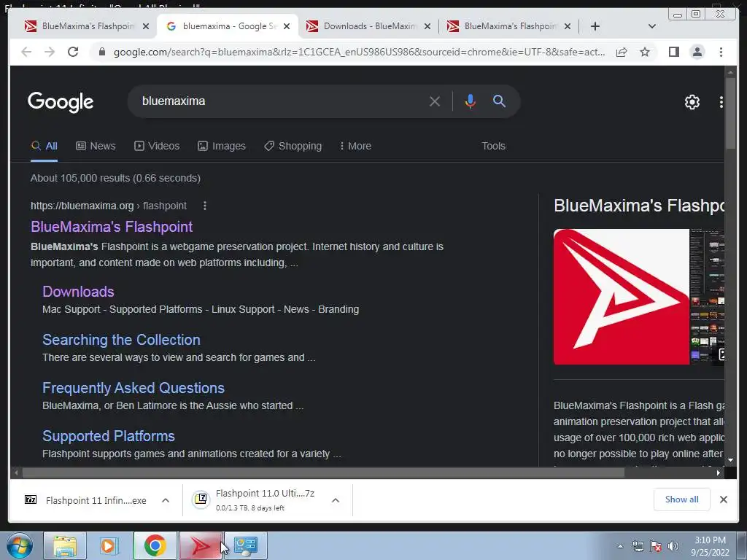This screenshot has height=560, width=747.
Task: Clear the bluemaxima search query
Action: coord(435,101)
